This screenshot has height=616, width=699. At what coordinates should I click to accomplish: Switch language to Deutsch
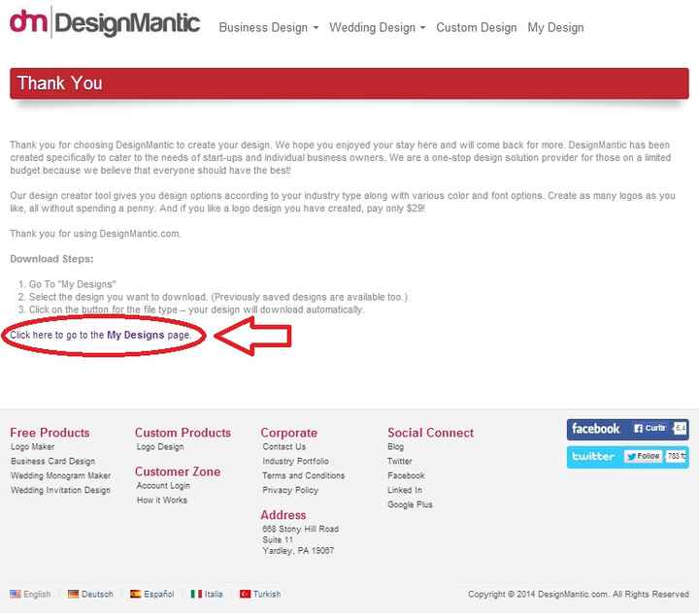[90, 595]
